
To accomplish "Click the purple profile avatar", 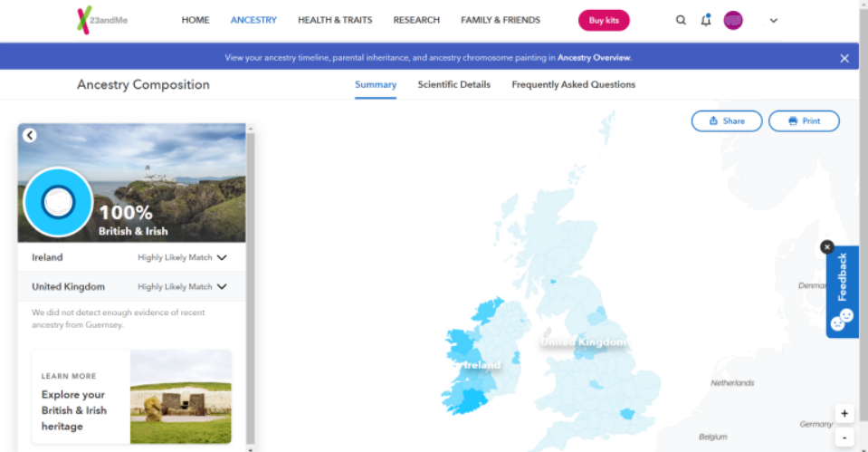I will point(733,21).
